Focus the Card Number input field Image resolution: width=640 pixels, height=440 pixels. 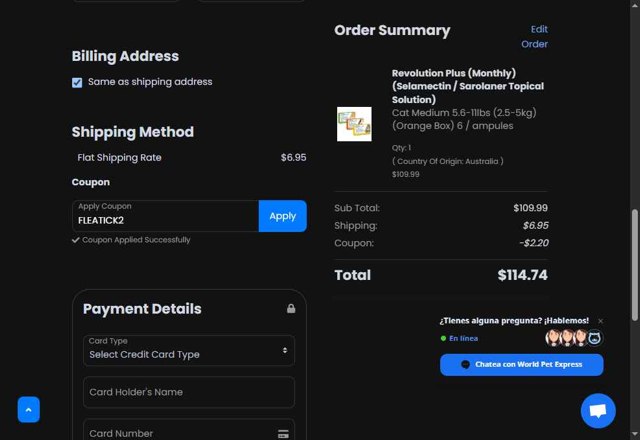(189, 430)
